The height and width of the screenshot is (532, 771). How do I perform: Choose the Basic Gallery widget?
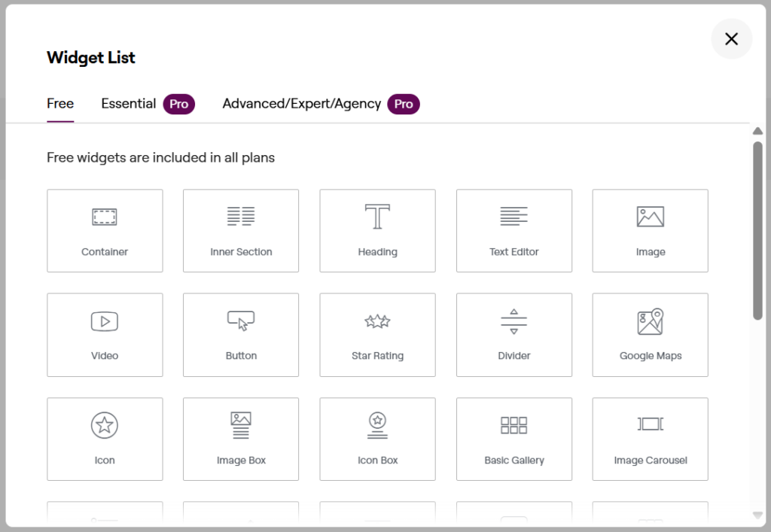tap(513, 439)
